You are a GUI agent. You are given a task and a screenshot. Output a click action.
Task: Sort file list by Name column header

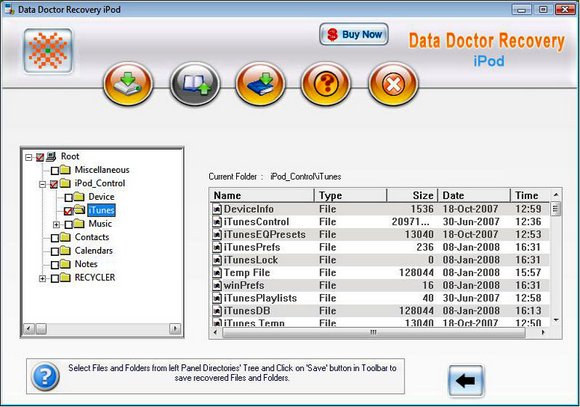(262, 195)
